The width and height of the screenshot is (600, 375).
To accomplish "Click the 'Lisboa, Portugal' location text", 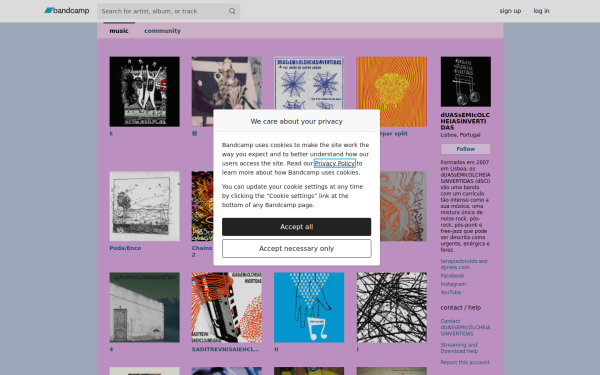I will tap(460, 135).
